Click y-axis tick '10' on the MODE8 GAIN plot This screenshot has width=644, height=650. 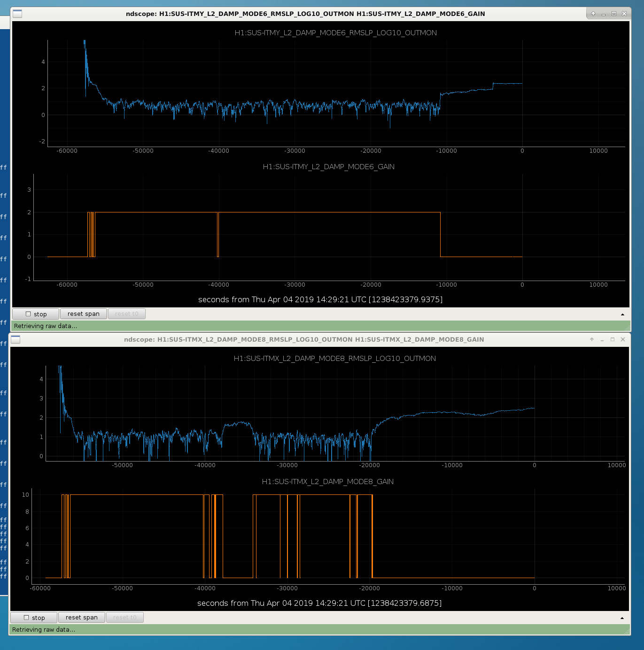pyautogui.click(x=25, y=494)
